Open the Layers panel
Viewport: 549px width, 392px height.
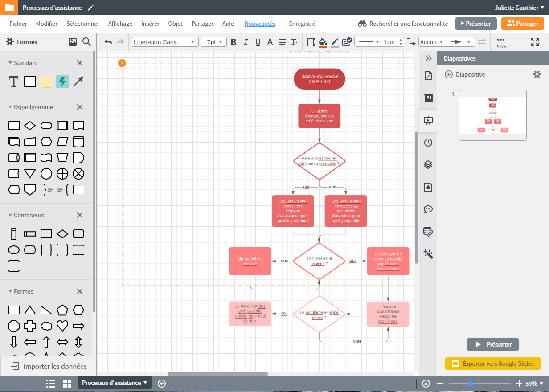click(428, 164)
